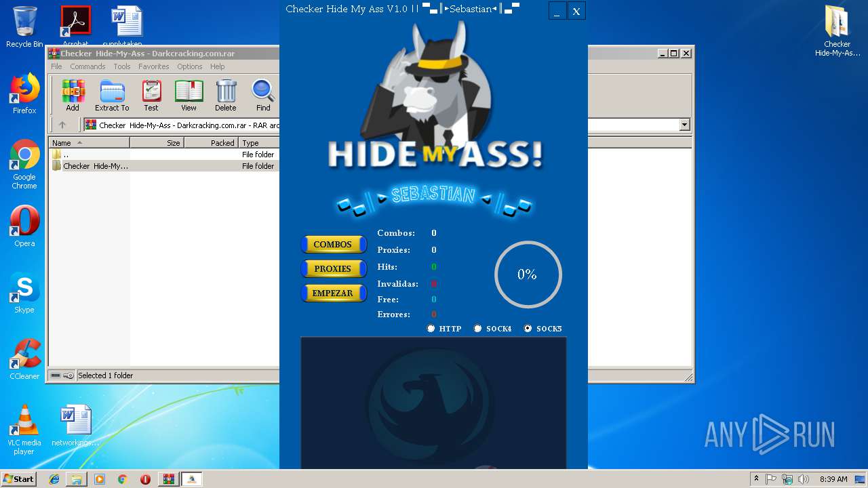Viewport: 868px width, 488px height.
Task: Click the Add toolbar icon in WinRAR
Action: (73, 96)
